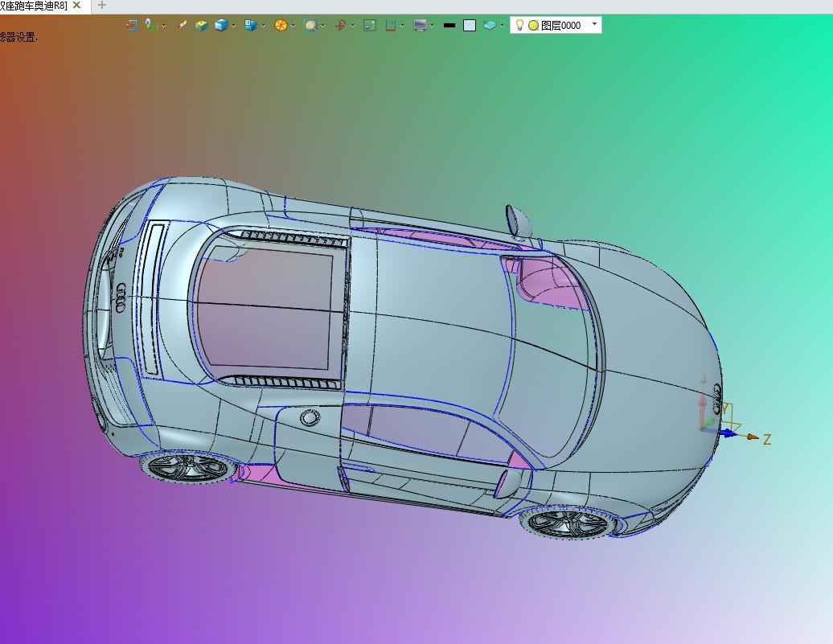Click the orange faceted mesh icon
Viewport: 833px width, 644px height.
(281, 25)
